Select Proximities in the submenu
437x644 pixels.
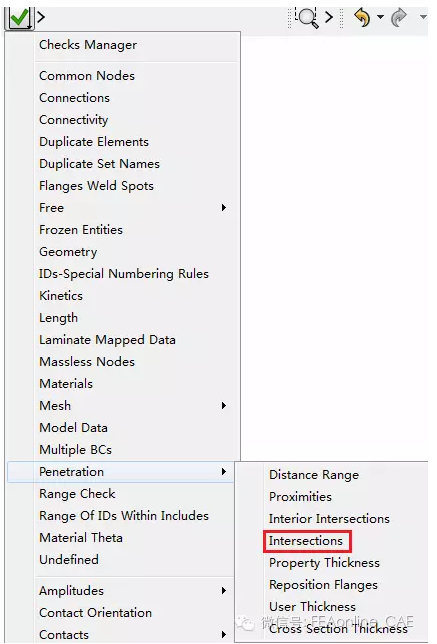coord(301,497)
